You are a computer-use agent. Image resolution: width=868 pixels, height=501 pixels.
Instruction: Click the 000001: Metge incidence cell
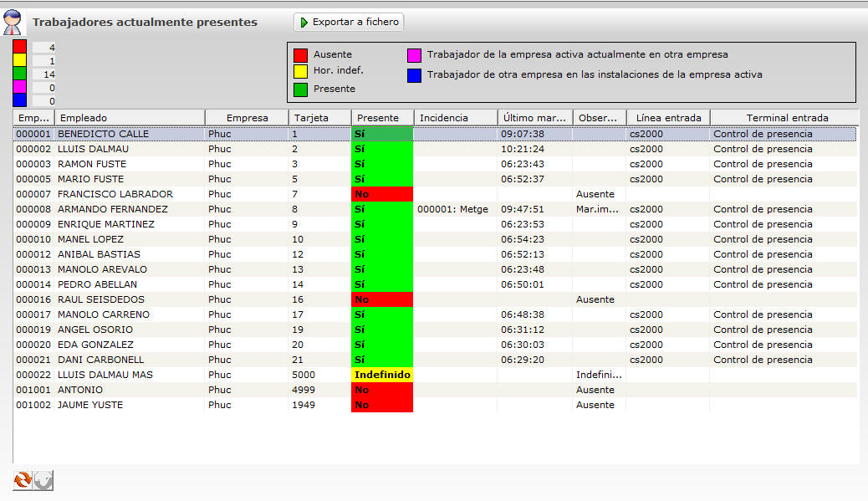click(x=453, y=209)
